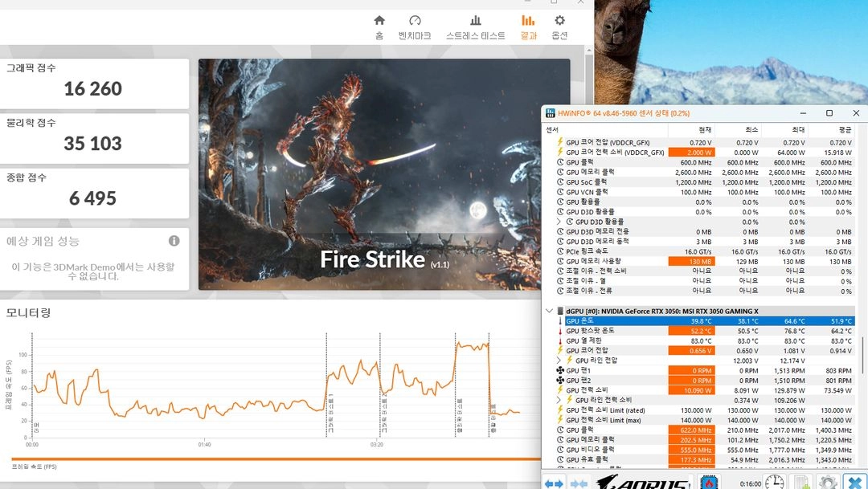The image size is (868, 489).
Task: Click fan icon of GPU 팬1 row
Action: pos(560,371)
